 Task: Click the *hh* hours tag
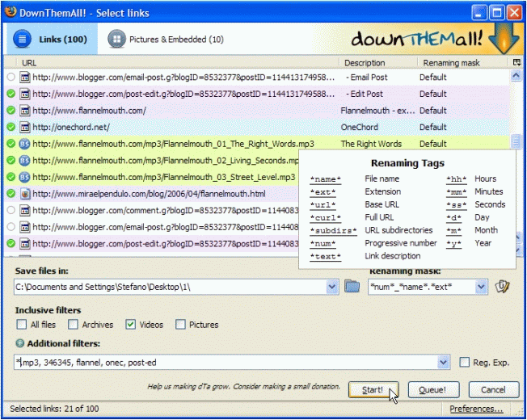click(457, 179)
